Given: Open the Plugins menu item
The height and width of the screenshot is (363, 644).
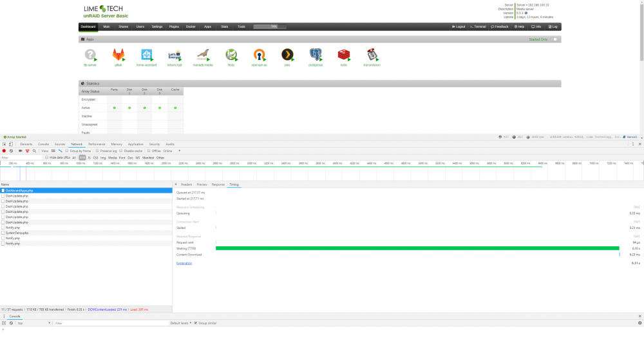Looking at the screenshot, I should coord(174,26).
